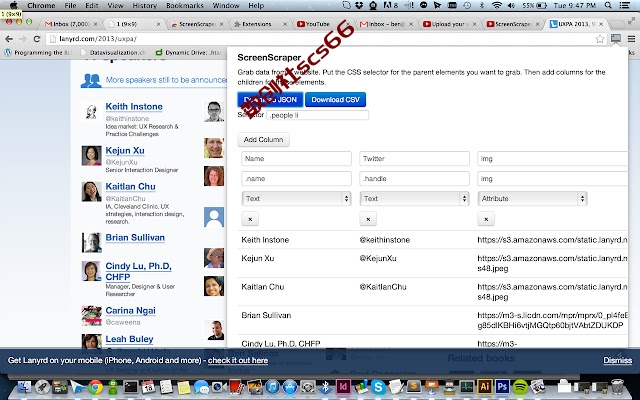The image size is (640, 400).
Task: Follow the 'check it out here' link
Action: (238, 360)
